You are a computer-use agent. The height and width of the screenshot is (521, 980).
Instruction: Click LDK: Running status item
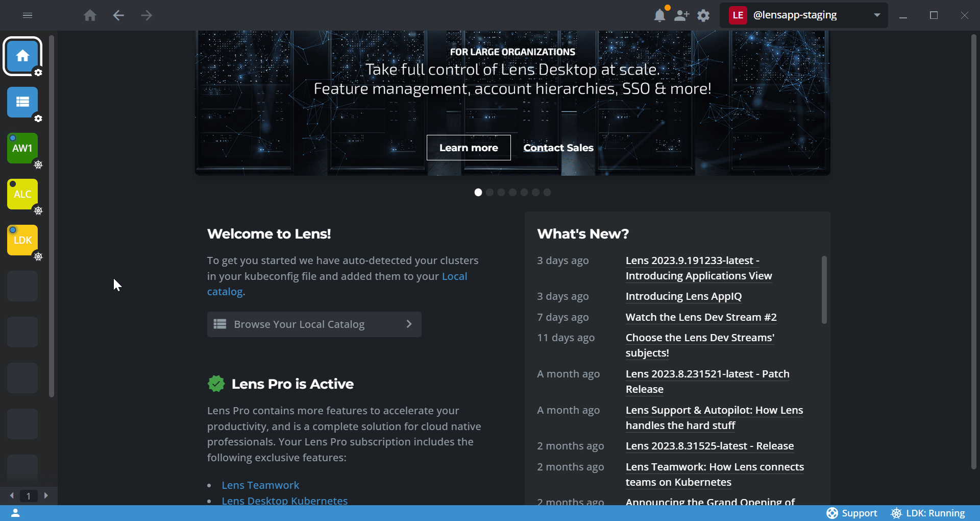coord(928,513)
